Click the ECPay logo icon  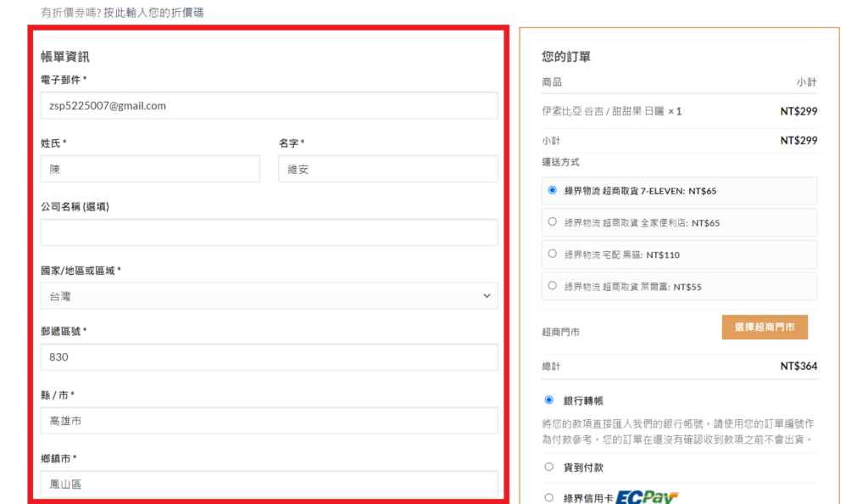pos(647,496)
